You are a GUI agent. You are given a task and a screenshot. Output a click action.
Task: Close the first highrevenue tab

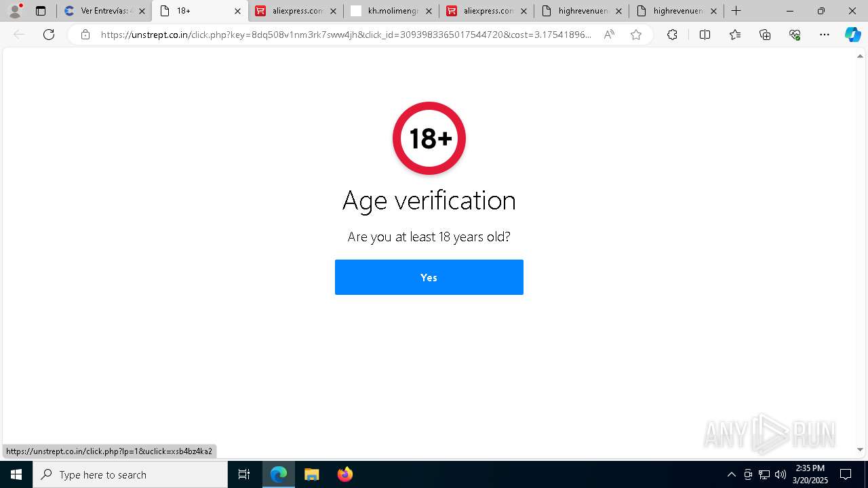618,11
